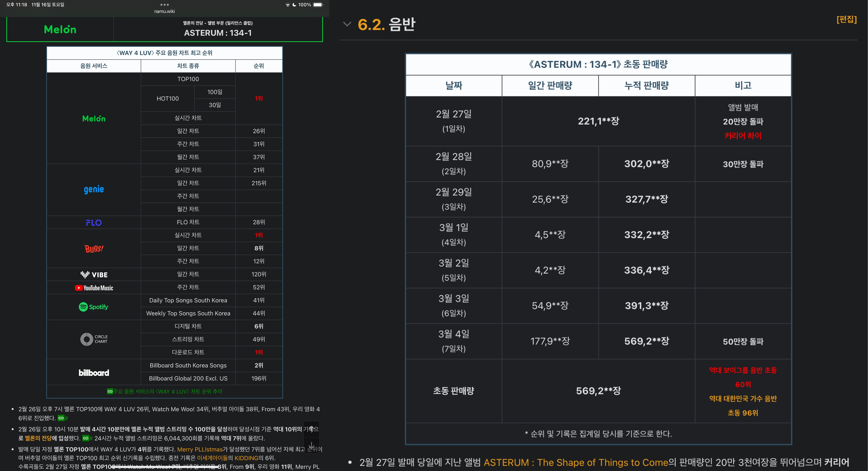Click the '80,9**장' daily sales cell
Viewport: 868px width, 471px height.
point(550,164)
